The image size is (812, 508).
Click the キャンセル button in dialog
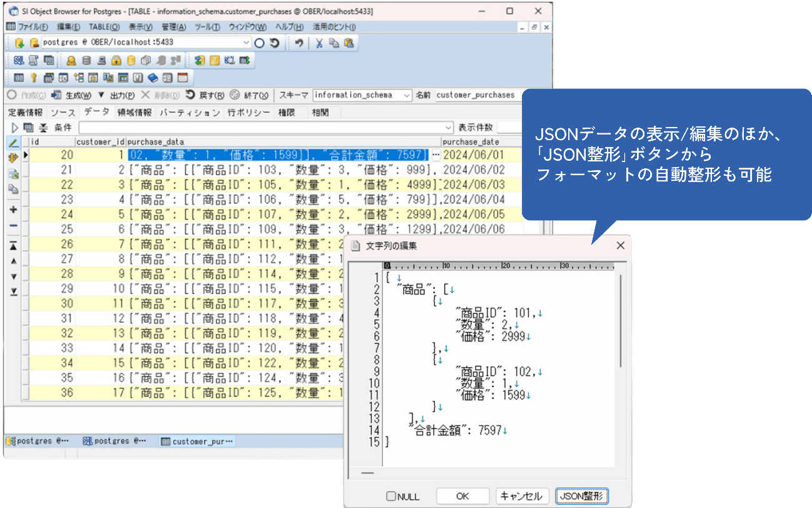click(522, 496)
